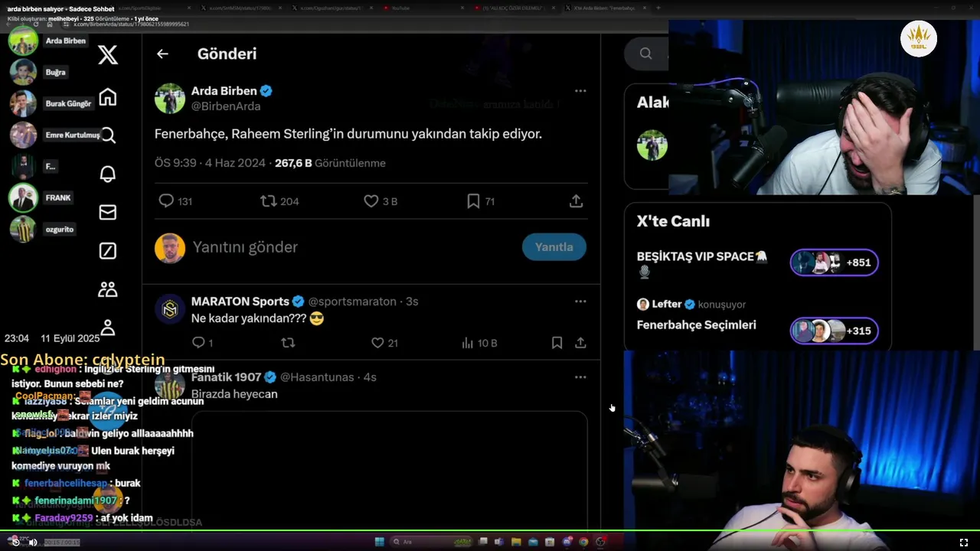The width and height of the screenshot is (980, 551).
Task: Bookmark the MARATON Sports reply
Action: (x=557, y=343)
